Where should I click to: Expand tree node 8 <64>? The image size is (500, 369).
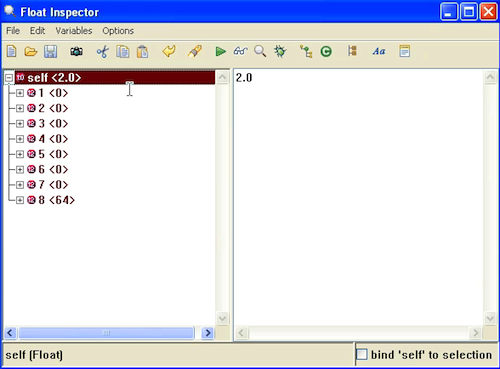coord(20,200)
